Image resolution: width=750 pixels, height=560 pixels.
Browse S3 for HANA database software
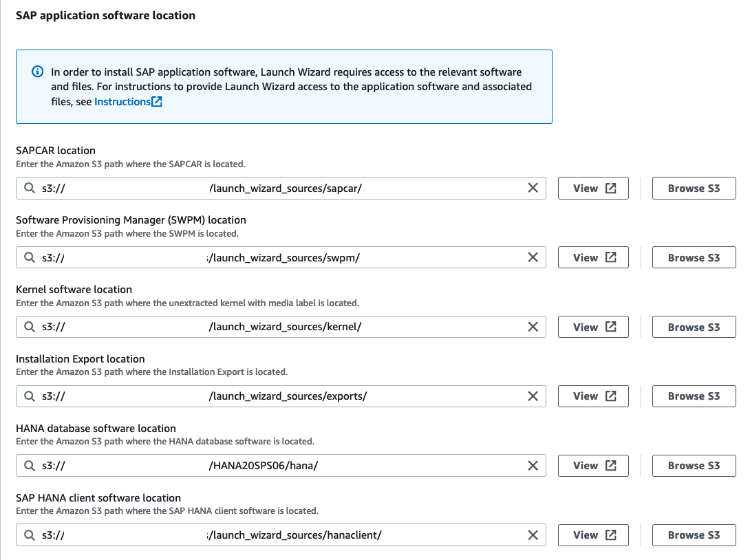point(694,465)
